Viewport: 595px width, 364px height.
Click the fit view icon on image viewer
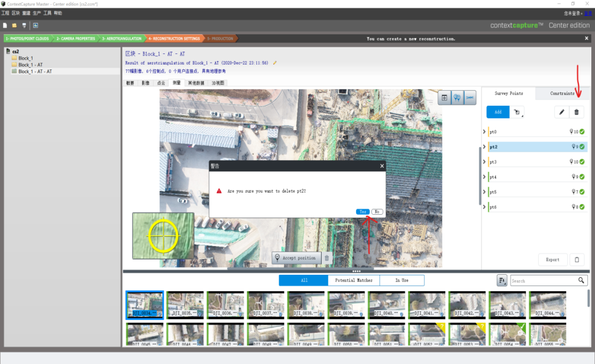pos(445,98)
